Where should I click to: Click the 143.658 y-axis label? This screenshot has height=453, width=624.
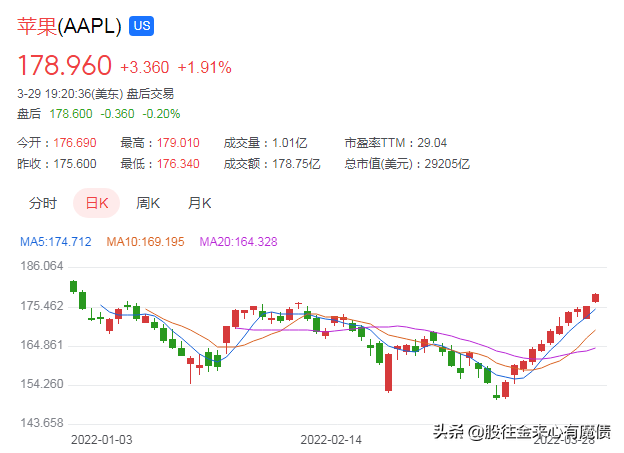pyautogui.click(x=42, y=423)
